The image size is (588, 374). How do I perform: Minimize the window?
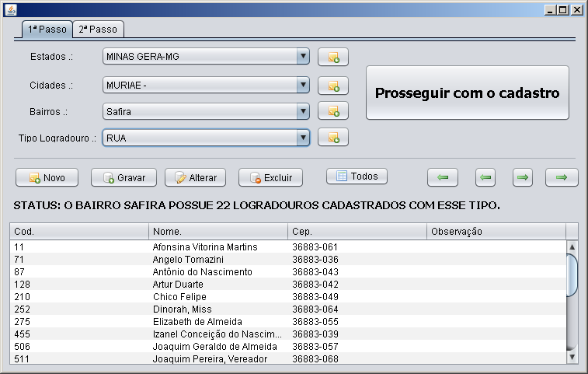coord(550,10)
